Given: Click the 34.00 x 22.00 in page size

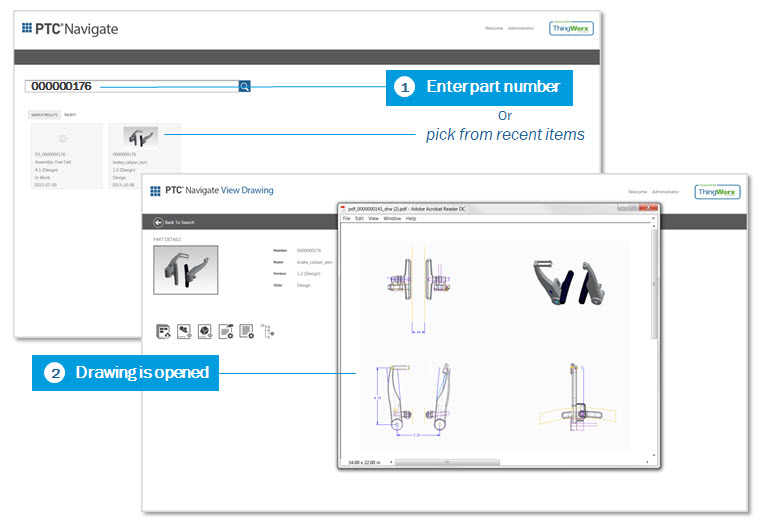Looking at the screenshot, I should coord(364,462).
